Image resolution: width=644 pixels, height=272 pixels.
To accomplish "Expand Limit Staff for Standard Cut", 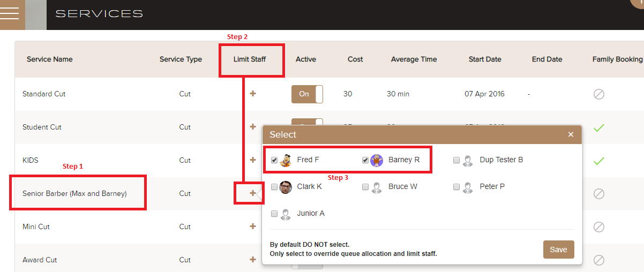I will [x=253, y=94].
